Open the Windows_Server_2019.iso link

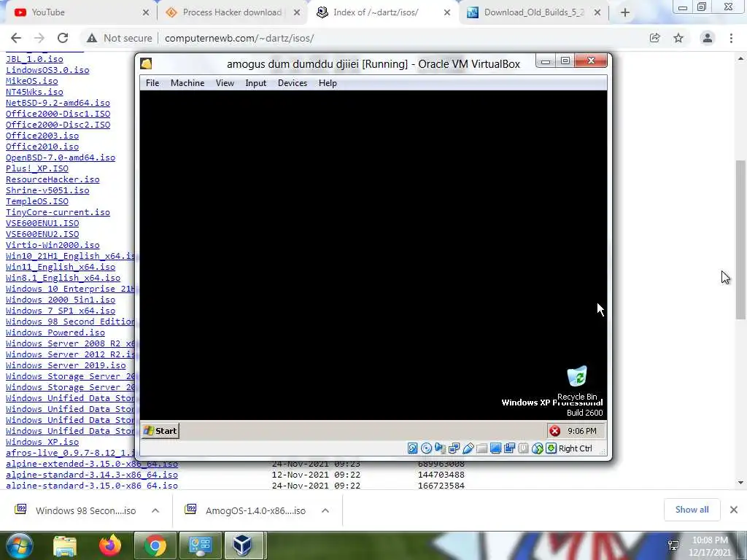[x=66, y=366]
